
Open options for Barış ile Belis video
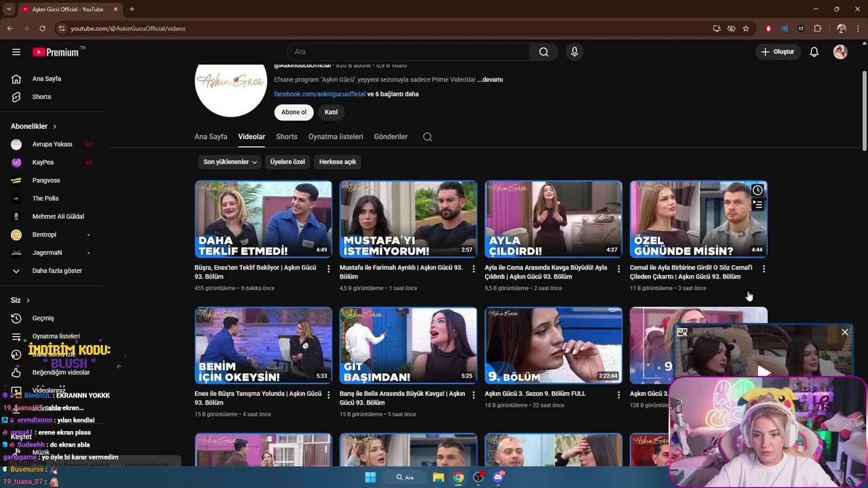click(x=474, y=395)
